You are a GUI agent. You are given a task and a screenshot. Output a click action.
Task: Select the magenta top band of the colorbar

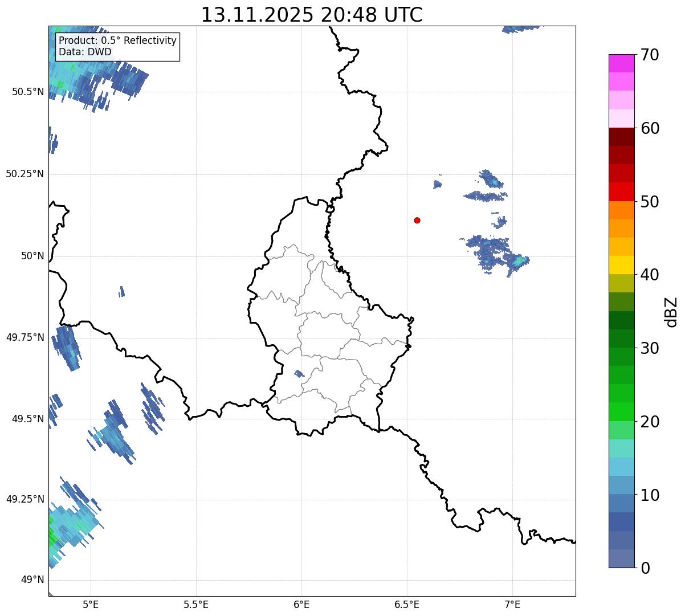(622, 63)
